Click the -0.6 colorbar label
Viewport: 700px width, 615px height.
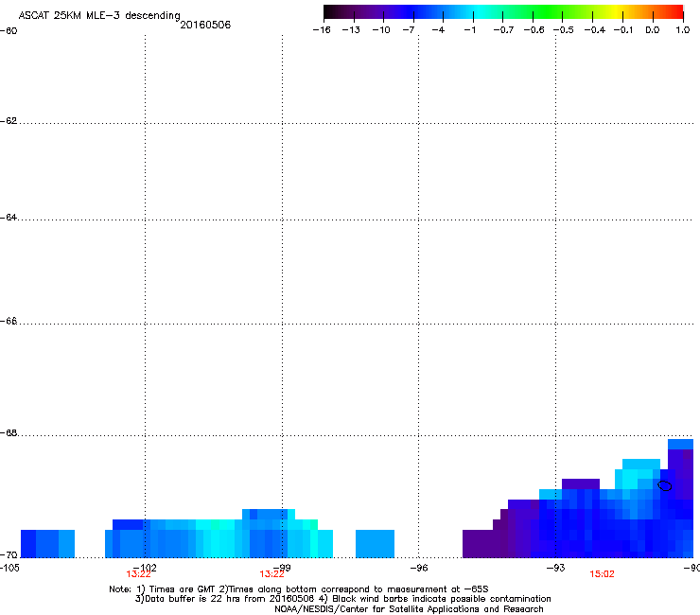point(534,30)
